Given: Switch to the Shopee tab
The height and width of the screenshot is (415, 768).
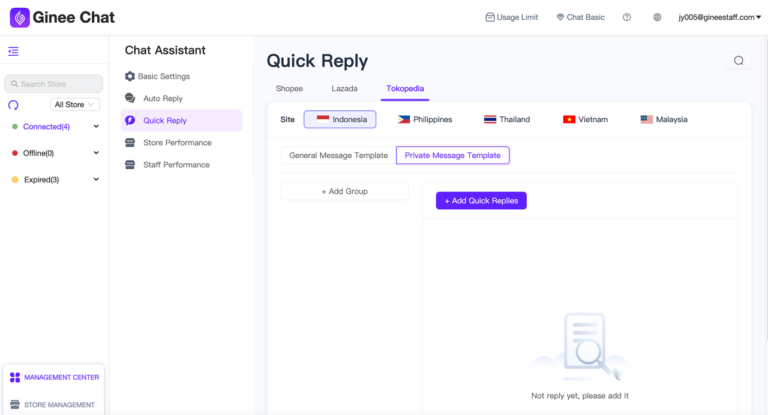Looking at the screenshot, I should (x=289, y=89).
